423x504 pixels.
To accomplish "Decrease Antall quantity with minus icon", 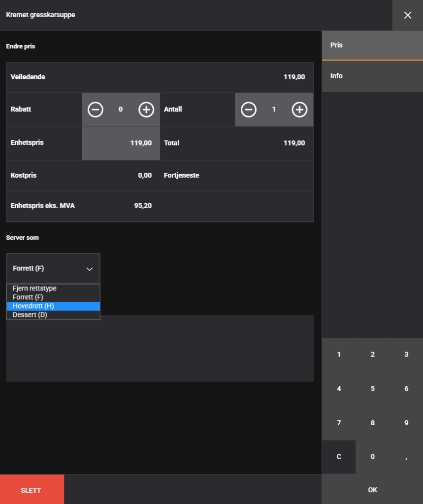I will pos(249,110).
